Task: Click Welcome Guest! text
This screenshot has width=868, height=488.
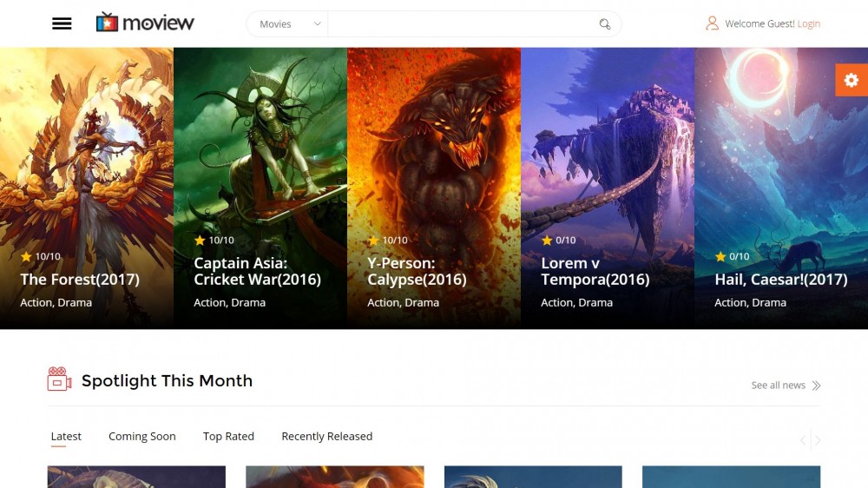Action: [x=760, y=23]
